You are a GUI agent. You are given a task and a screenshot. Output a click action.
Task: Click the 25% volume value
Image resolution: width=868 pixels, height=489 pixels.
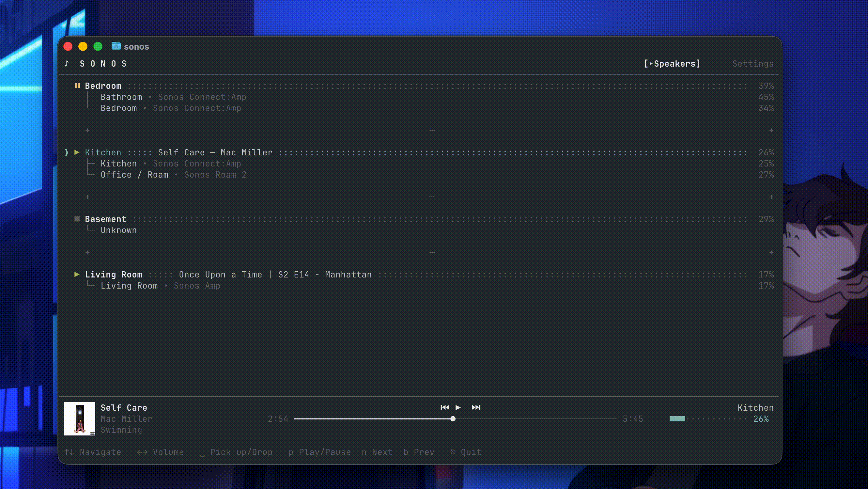point(766,164)
